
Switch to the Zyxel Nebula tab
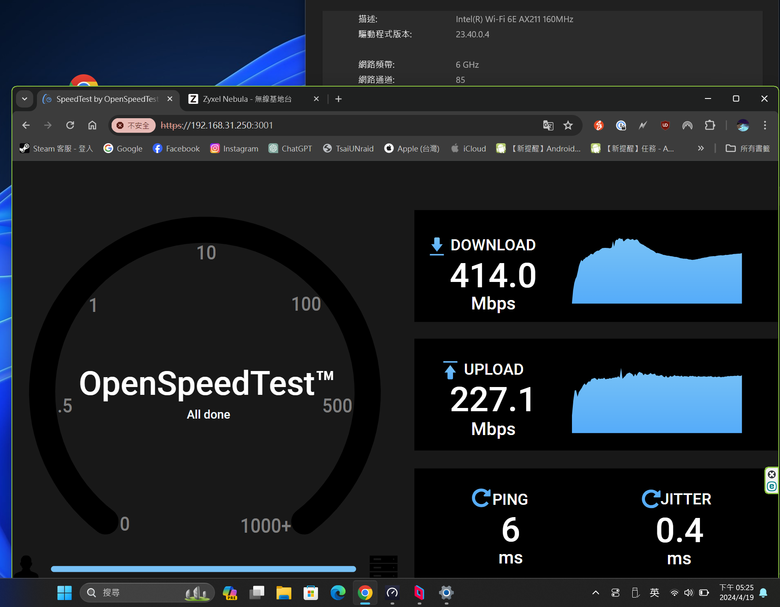coord(247,99)
